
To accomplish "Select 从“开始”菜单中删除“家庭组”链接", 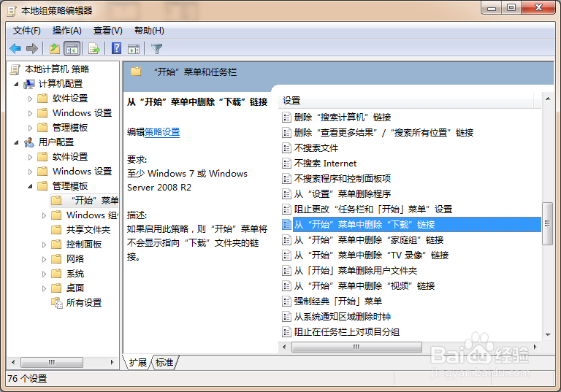I will (369, 240).
